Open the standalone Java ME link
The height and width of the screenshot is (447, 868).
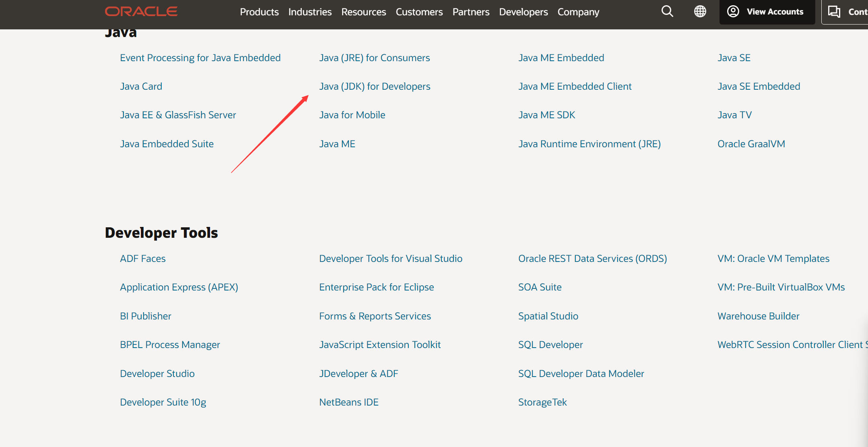[x=337, y=144]
